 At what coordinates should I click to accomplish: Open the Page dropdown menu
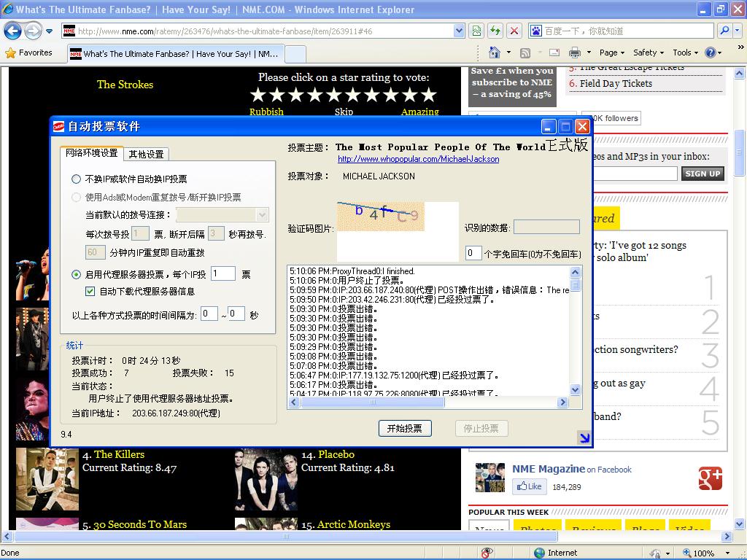[612, 52]
